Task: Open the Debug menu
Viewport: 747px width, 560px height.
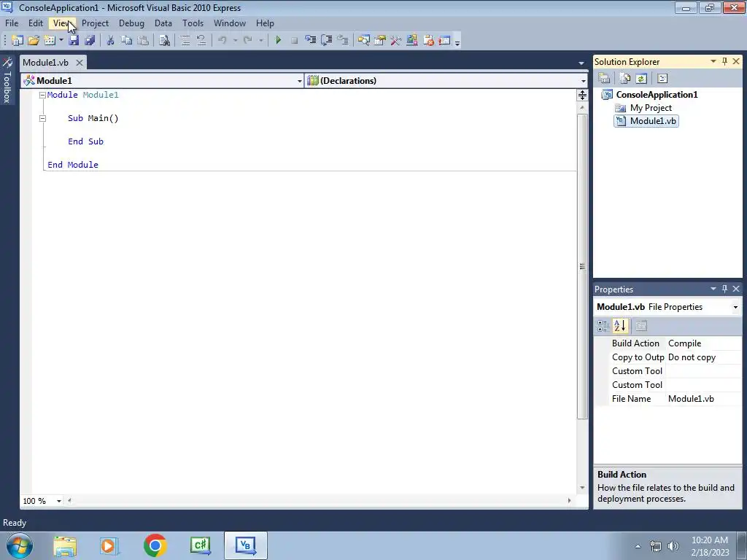Action: pos(131,23)
